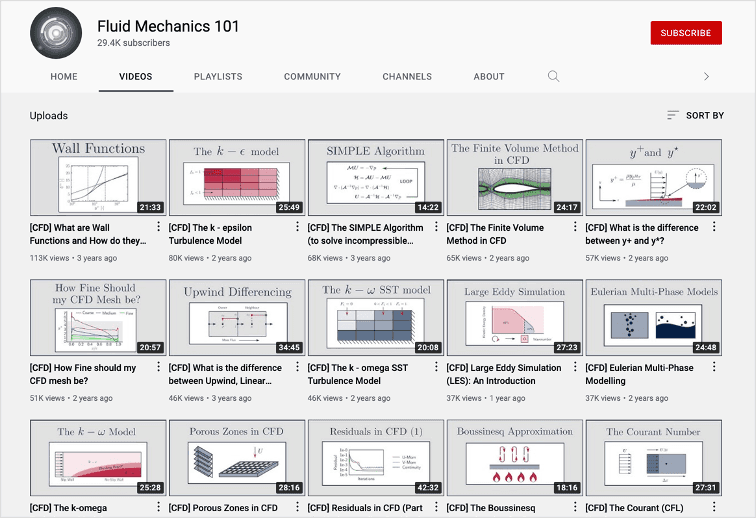Select the Videos tab
756x518 pixels.
tap(135, 77)
